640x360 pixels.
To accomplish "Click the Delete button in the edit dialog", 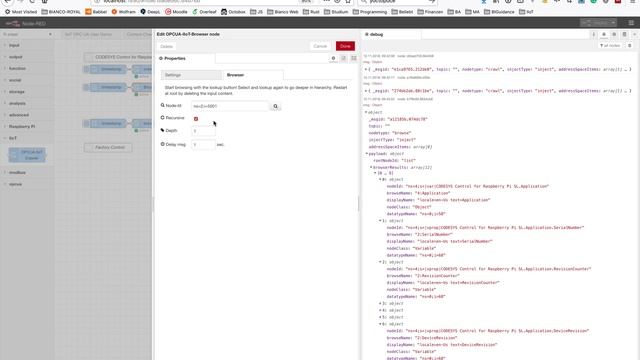I will 167,47.
